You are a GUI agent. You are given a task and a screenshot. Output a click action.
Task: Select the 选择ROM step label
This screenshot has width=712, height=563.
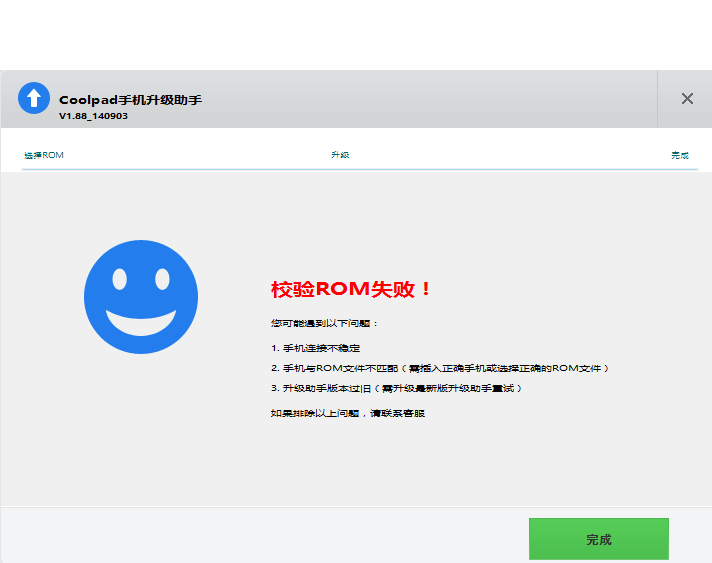[x=44, y=156]
